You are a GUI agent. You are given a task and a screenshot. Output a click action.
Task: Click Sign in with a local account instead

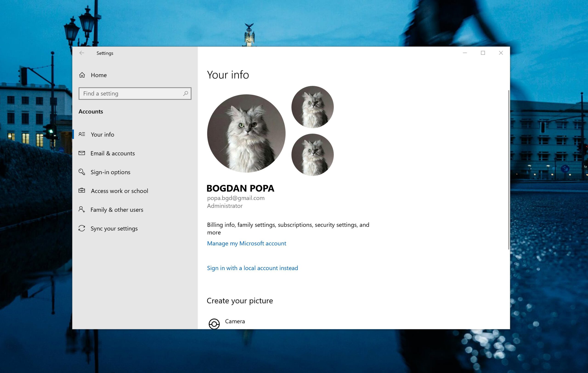coord(252,268)
